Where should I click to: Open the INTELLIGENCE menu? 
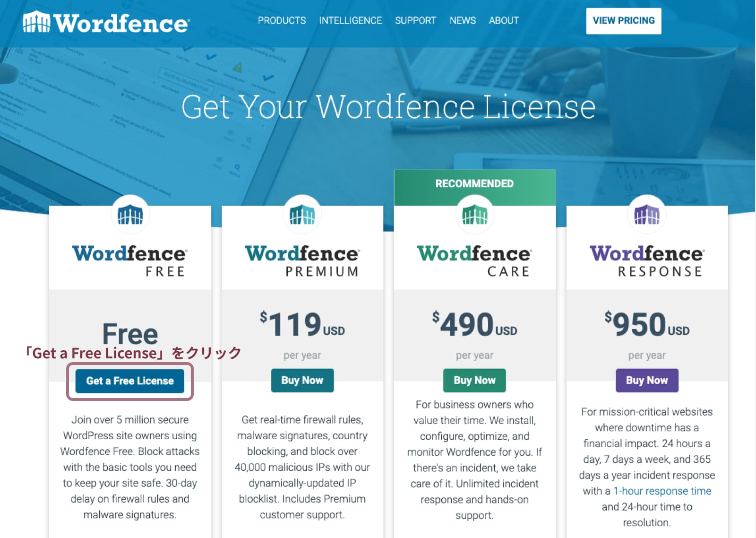(x=350, y=20)
